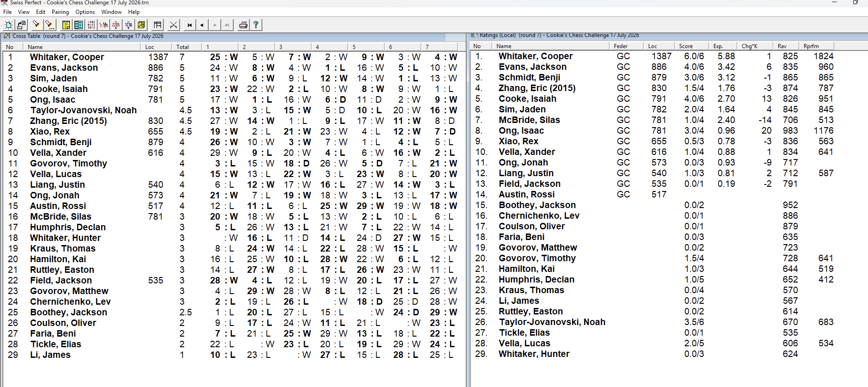Open the teal standings list icon
This screenshot has width=868, height=387.
click(x=79, y=25)
